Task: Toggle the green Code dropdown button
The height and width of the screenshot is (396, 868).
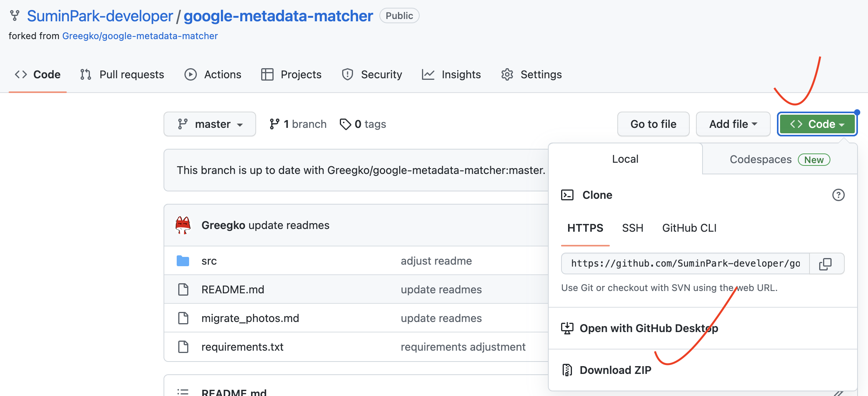Action: coord(817,124)
